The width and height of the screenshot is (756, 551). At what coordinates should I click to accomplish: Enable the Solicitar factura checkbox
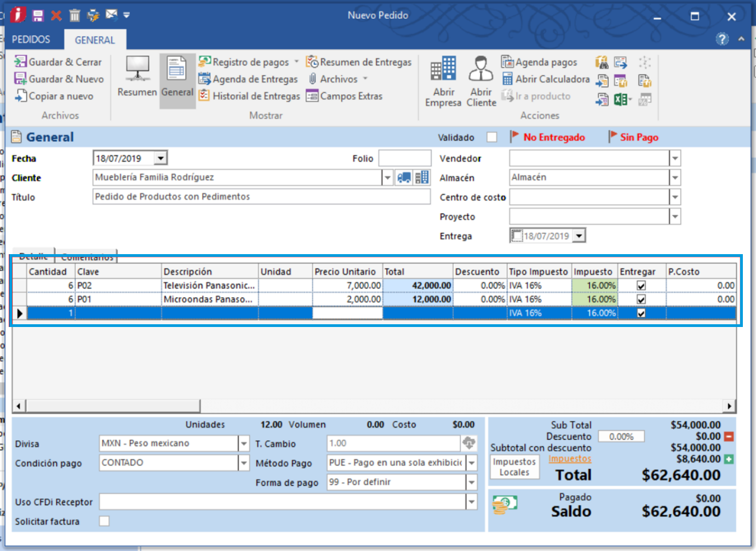point(104,521)
